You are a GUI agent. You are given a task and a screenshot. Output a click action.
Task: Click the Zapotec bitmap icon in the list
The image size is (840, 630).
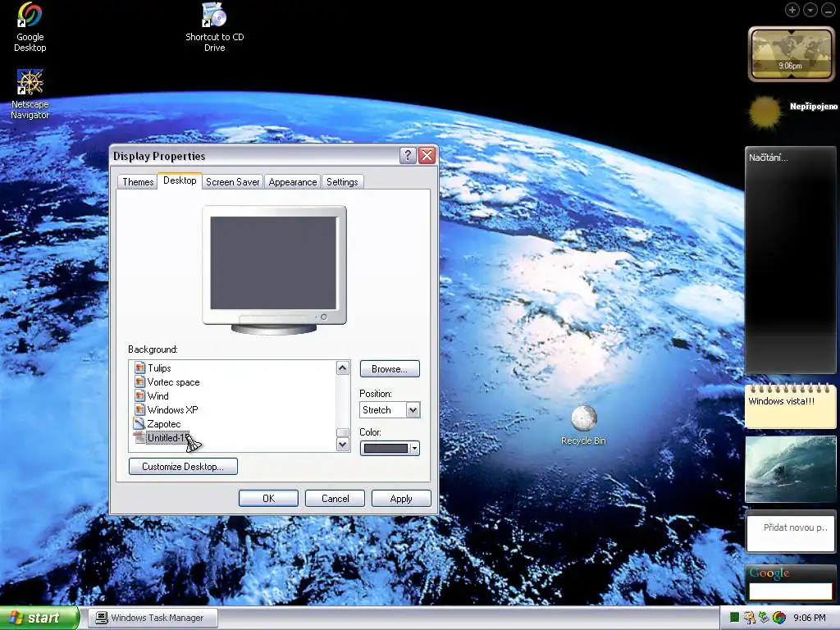139,424
